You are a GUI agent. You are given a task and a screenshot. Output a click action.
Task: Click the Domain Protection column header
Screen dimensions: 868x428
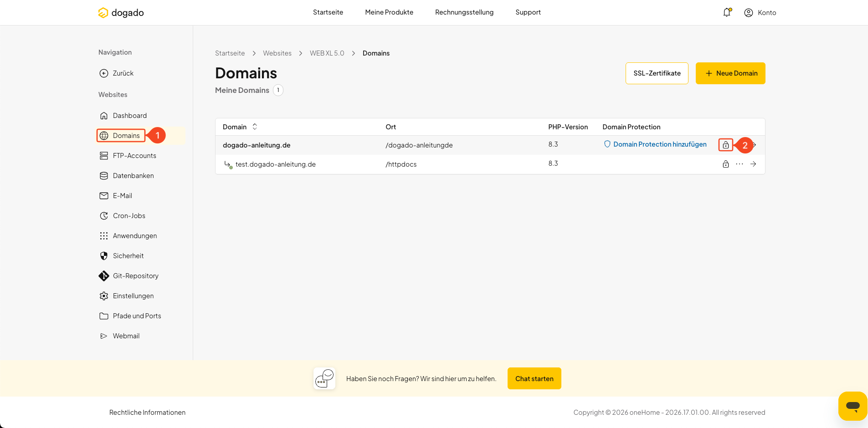click(x=632, y=127)
